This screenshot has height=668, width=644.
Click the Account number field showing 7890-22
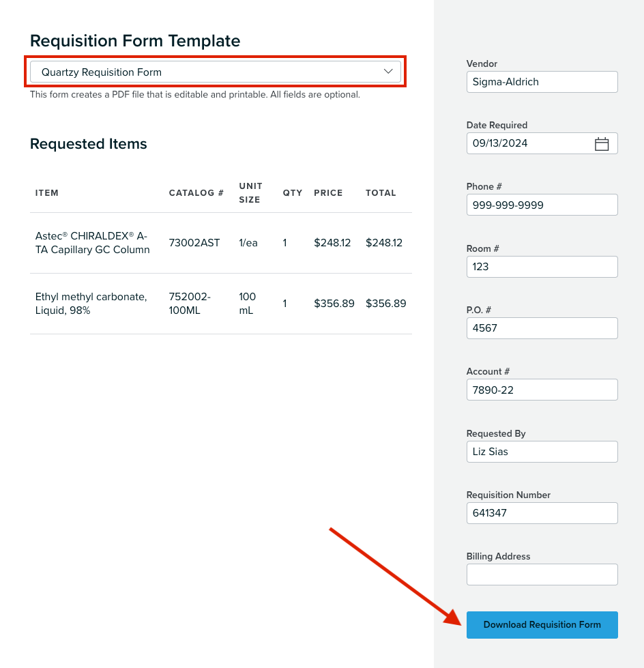click(542, 390)
